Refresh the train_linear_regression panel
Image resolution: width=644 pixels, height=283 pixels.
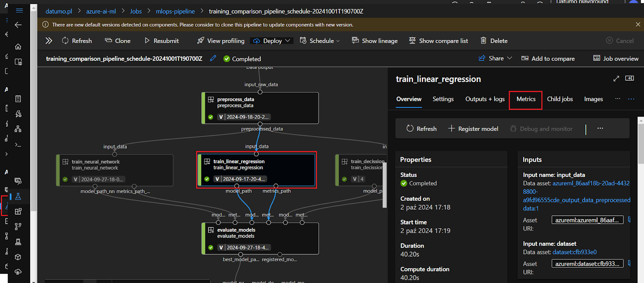pos(421,129)
